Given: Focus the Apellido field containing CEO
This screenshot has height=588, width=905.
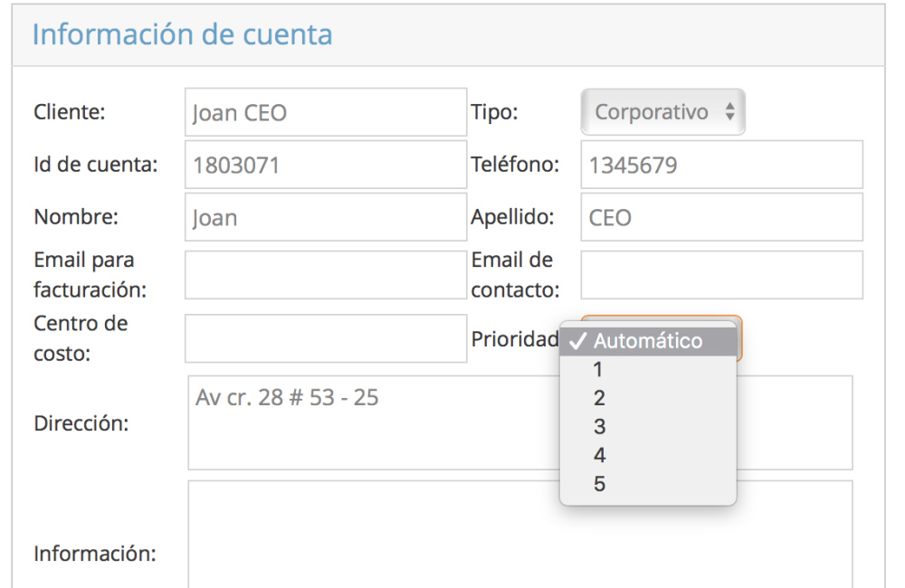Looking at the screenshot, I should tap(721, 217).
